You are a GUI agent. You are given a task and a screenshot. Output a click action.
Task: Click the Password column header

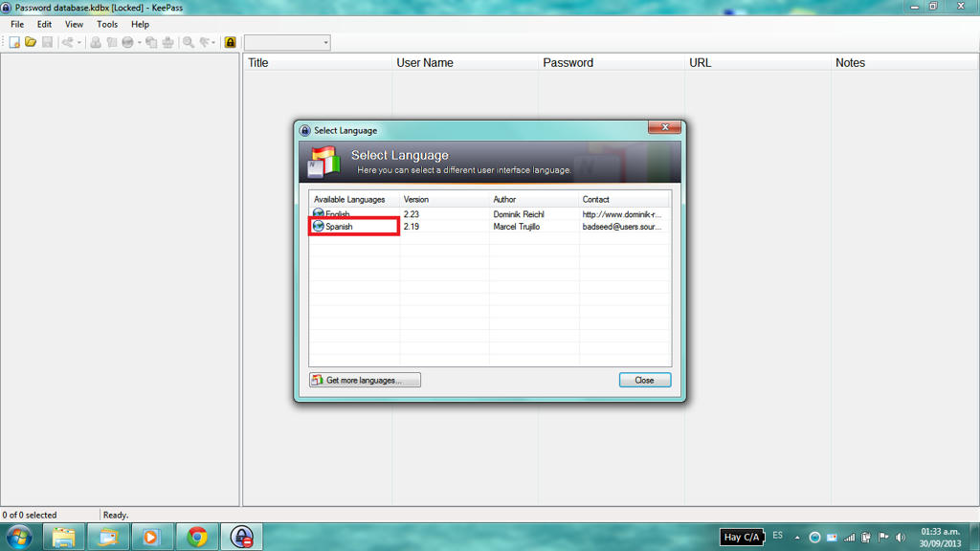(x=612, y=62)
